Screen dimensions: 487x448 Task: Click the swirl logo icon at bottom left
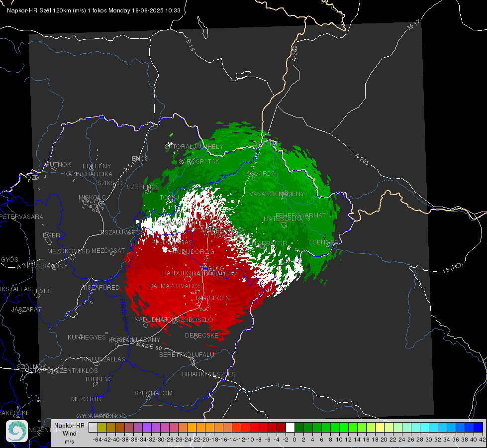pyautogui.click(x=17, y=431)
